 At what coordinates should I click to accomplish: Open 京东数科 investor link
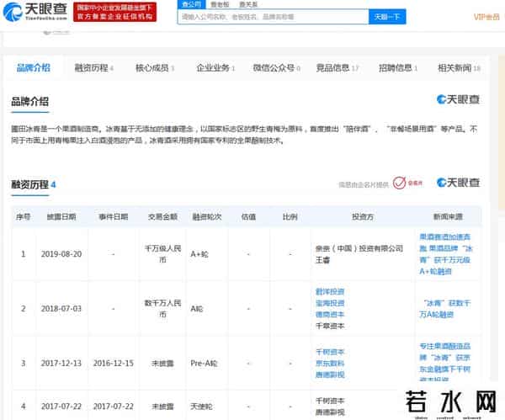pyautogui.click(x=330, y=364)
